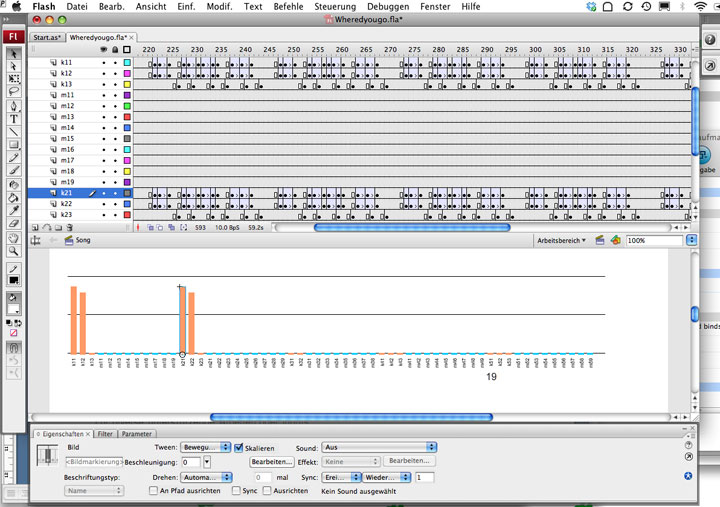Toggle lock dot of layer k13
720x507 pixels.
click(x=115, y=84)
